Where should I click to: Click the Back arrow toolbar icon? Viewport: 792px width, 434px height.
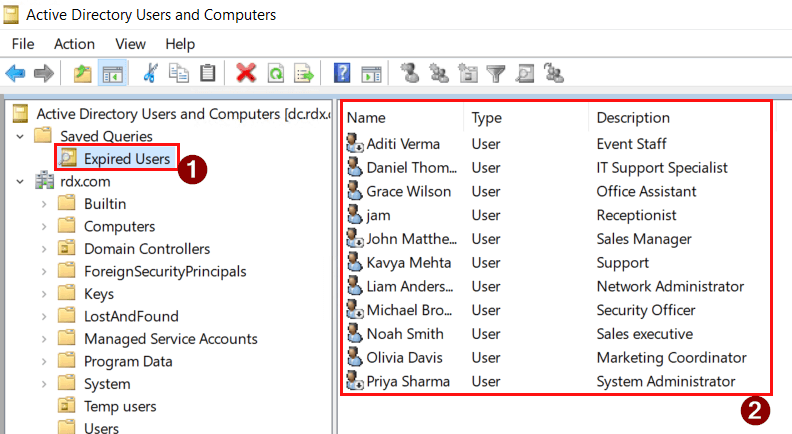click(15, 74)
